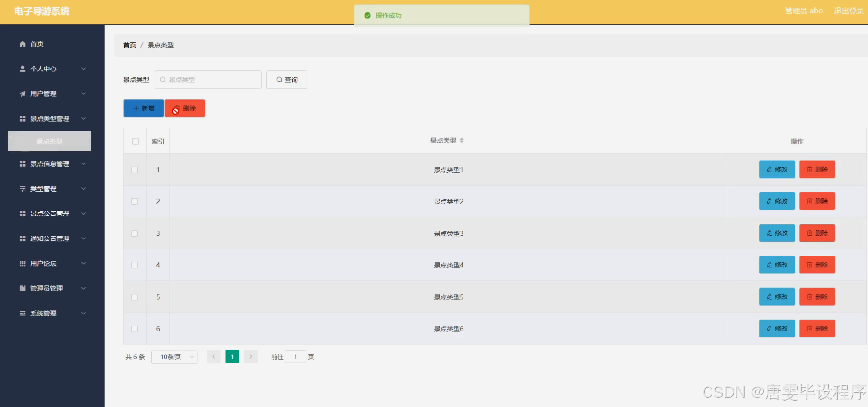This screenshot has height=407, width=868.
Task: Click the grid icon for 景点类型管理
Action: (x=23, y=118)
